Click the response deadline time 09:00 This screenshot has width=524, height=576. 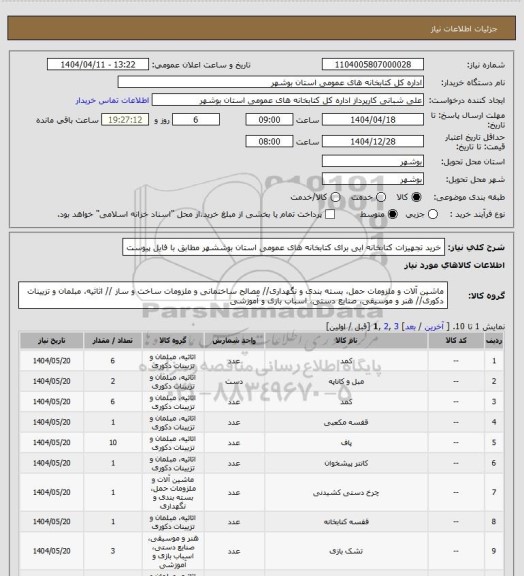point(269,120)
